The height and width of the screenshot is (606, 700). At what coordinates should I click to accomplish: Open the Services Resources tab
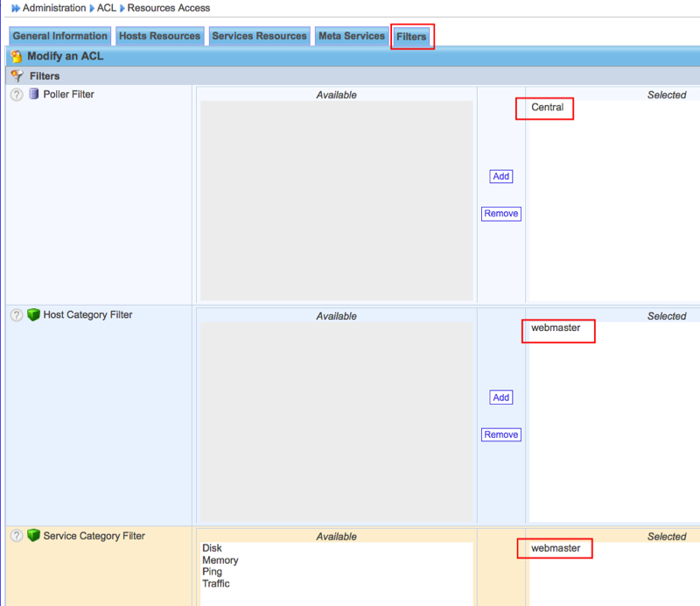coord(259,37)
